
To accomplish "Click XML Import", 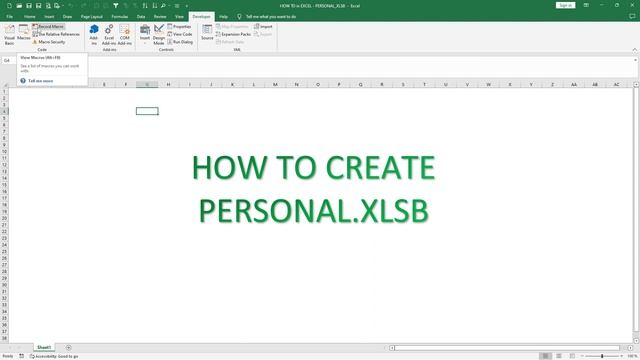I will [x=263, y=27].
